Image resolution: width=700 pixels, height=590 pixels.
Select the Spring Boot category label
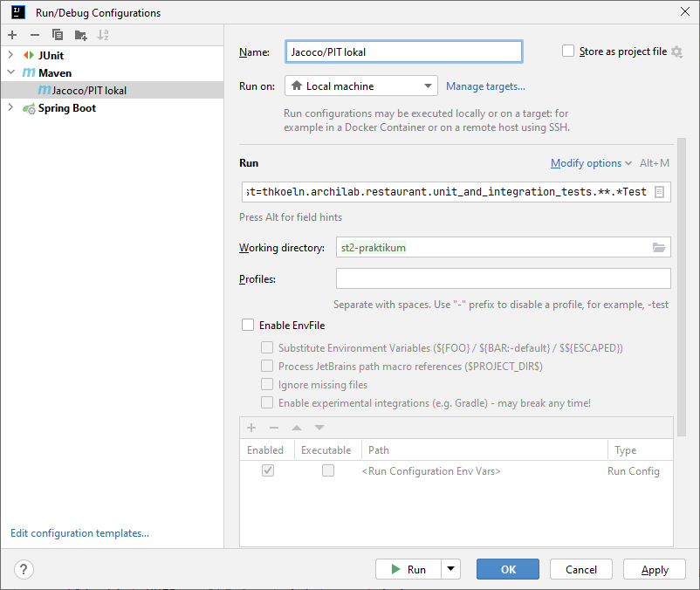click(67, 108)
